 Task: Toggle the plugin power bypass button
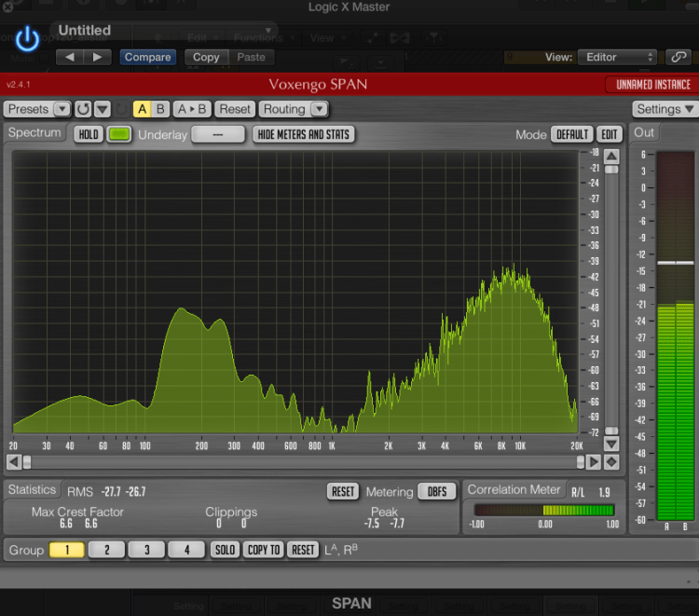click(27, 38)
